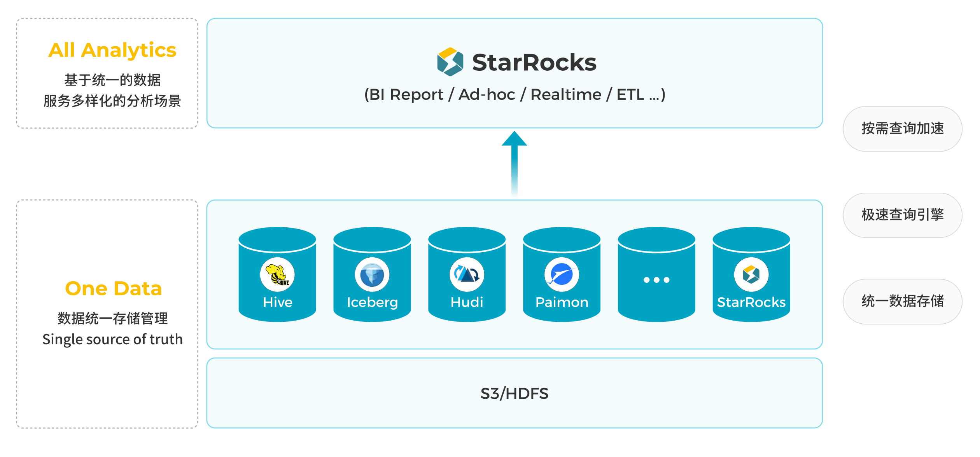The image size is (980, 457).
Task: Click the Iceberg logo icon
Action: [x=372, y=275]
